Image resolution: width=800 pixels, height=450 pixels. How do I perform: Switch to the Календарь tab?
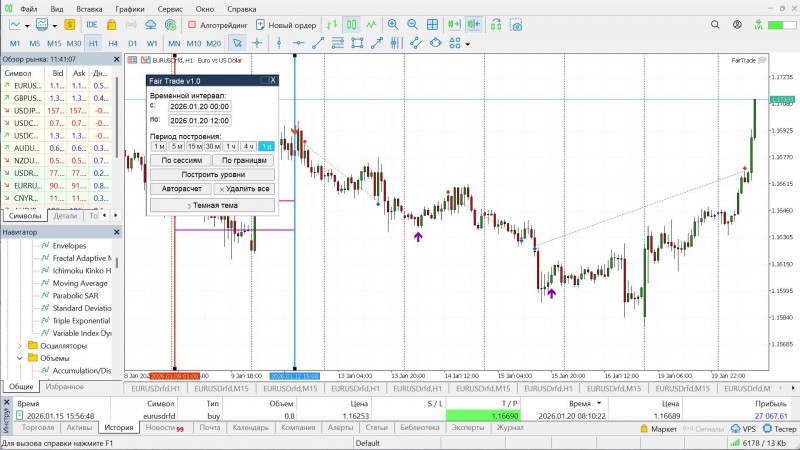pyautogui.click(x=250, y=427)
